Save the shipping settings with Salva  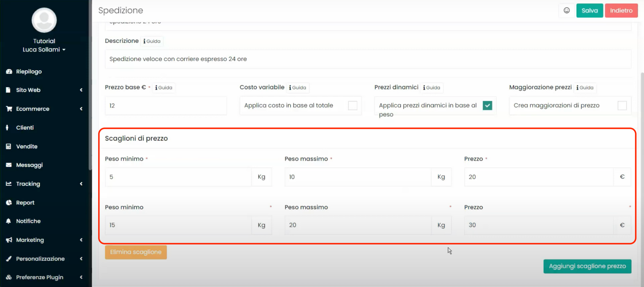[589, 10]
